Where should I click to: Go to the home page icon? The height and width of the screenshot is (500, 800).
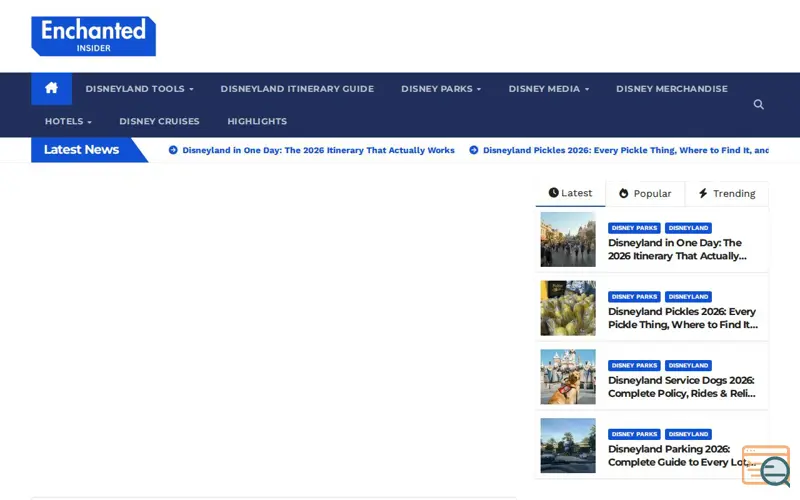(51, 88)
